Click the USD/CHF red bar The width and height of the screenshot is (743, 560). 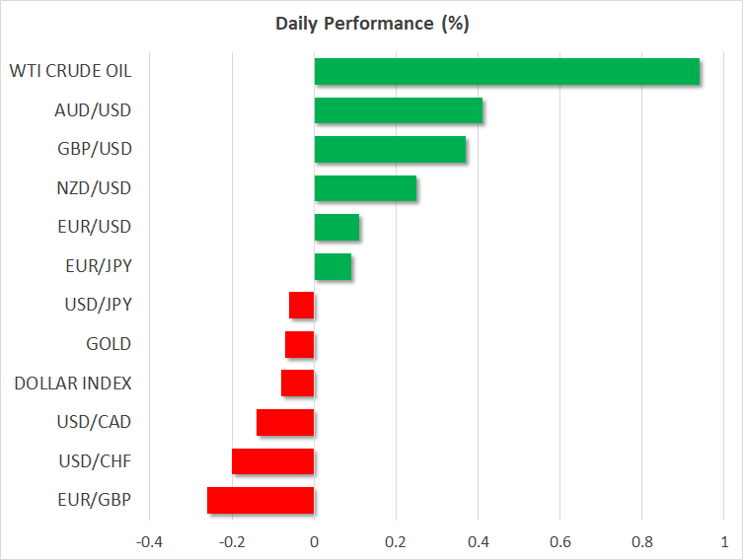[273, 461]
